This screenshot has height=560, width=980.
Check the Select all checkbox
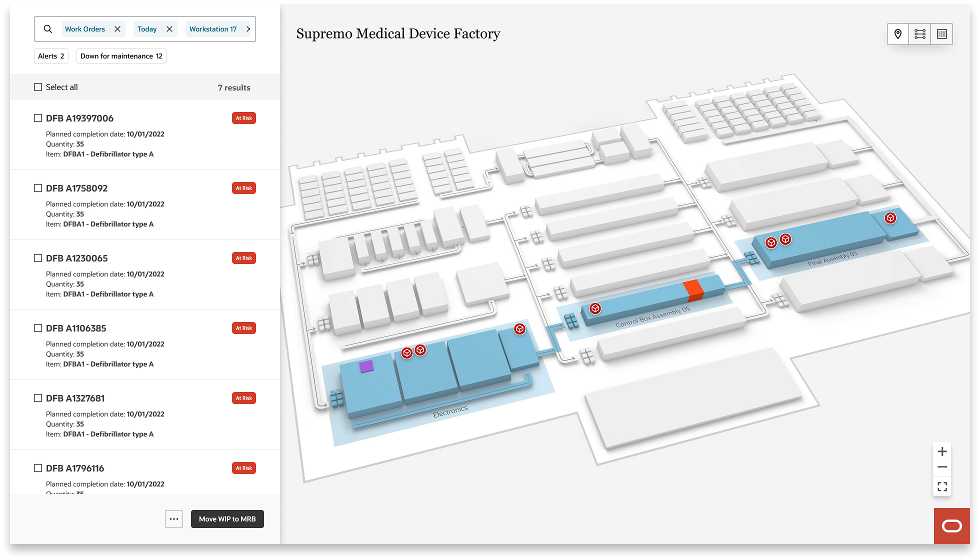(x=38, y=87)
